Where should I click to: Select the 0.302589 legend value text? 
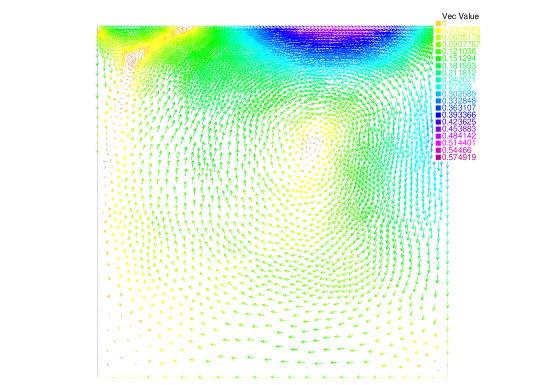[x=459, y=94]
